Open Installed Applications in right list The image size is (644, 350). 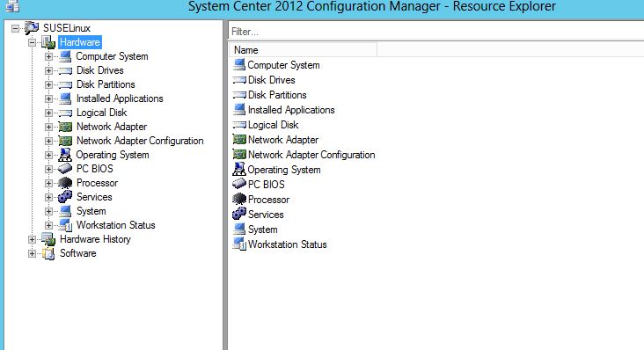(291, 110)
